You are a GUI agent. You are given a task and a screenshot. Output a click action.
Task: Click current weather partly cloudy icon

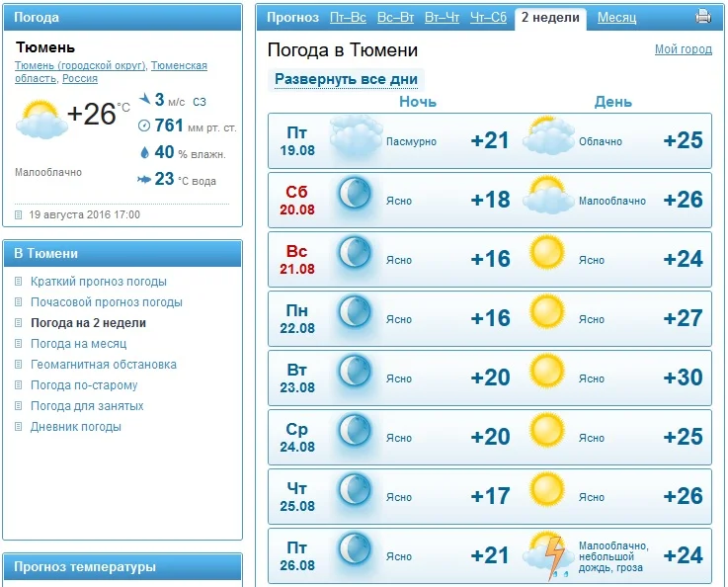40,119
